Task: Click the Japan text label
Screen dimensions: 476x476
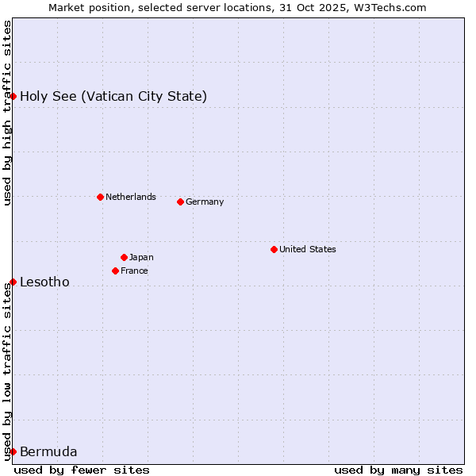Action: (x=141, y=257)
